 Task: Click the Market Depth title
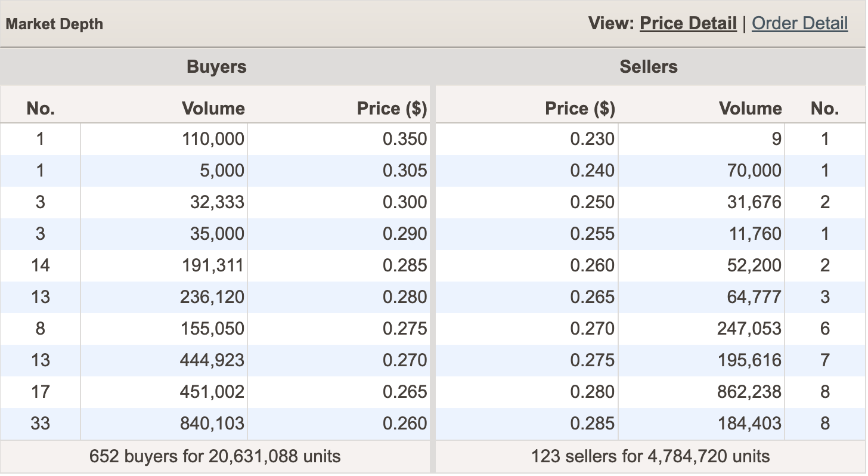tap(54, 24)
